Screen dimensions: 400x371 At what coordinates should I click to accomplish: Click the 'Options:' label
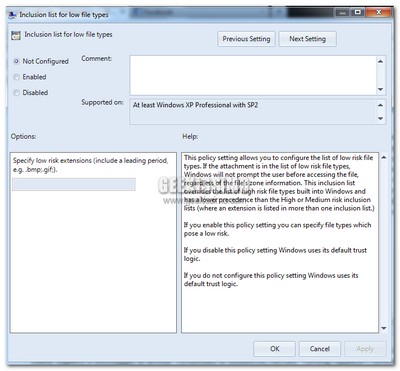pos(23,136)
